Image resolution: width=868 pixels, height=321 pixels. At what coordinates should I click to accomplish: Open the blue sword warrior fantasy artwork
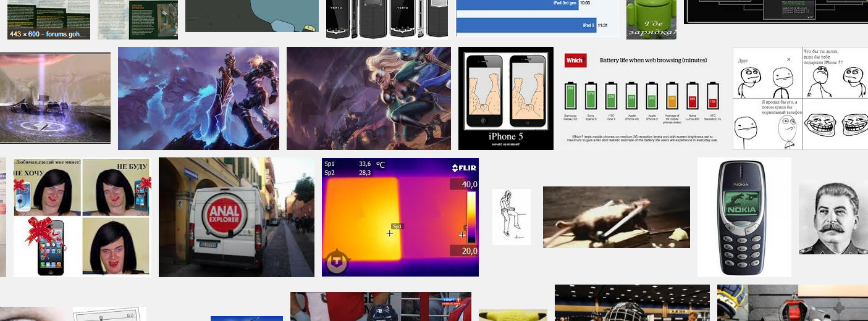198,98
